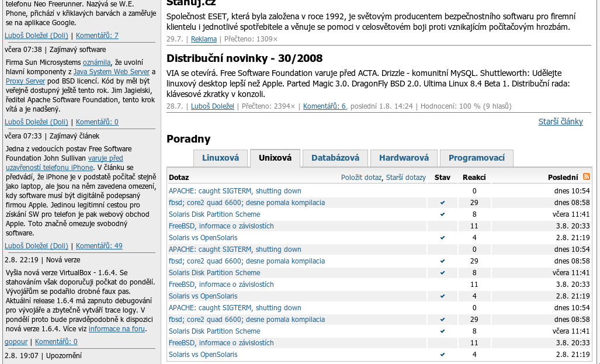Switch to the Linuxová tab
The image size is (600, 364).
220,158
